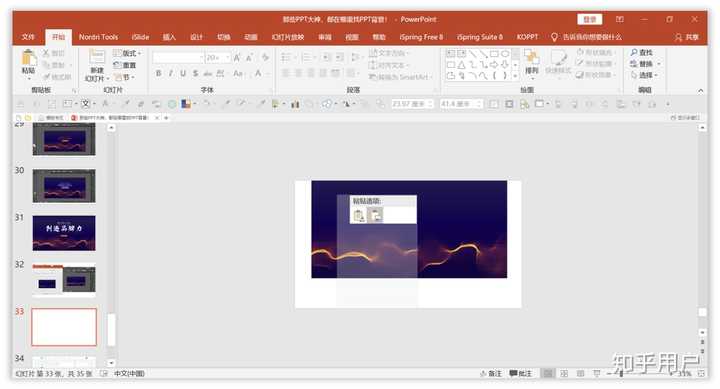Click the bar chart icon in quick toolbar

[295, 105]
